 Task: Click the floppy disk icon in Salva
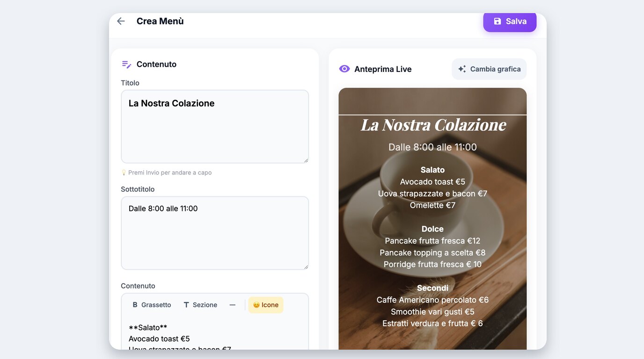pos(498,22)
